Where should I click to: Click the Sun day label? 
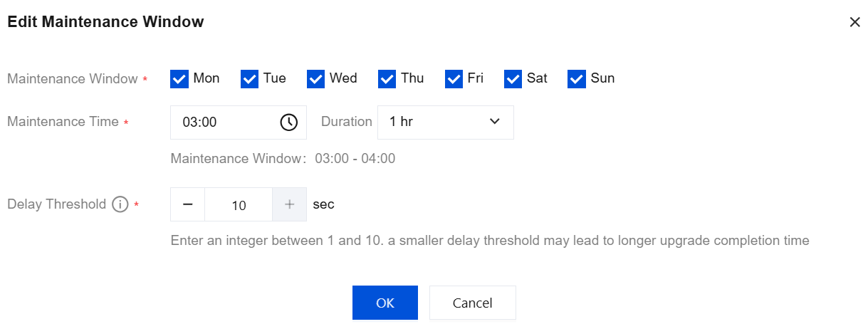click(602, 78)
